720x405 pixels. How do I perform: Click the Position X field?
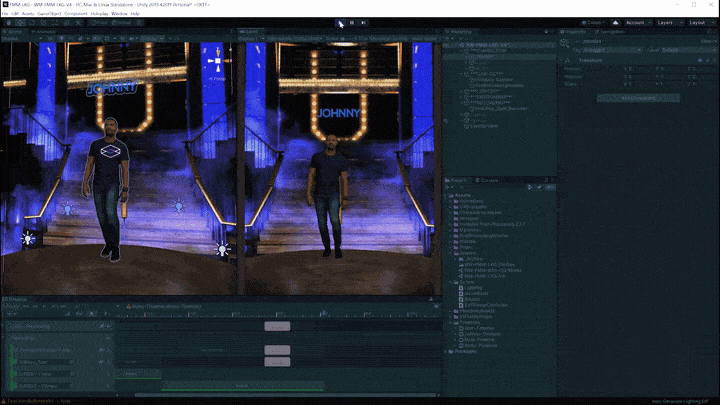click(641, 69)
